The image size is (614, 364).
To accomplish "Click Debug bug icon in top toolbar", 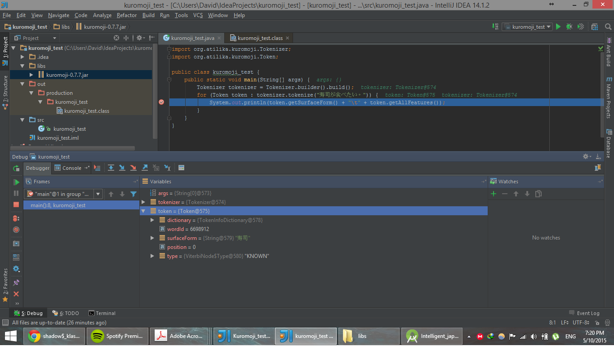I will click(x=569, y=27).
